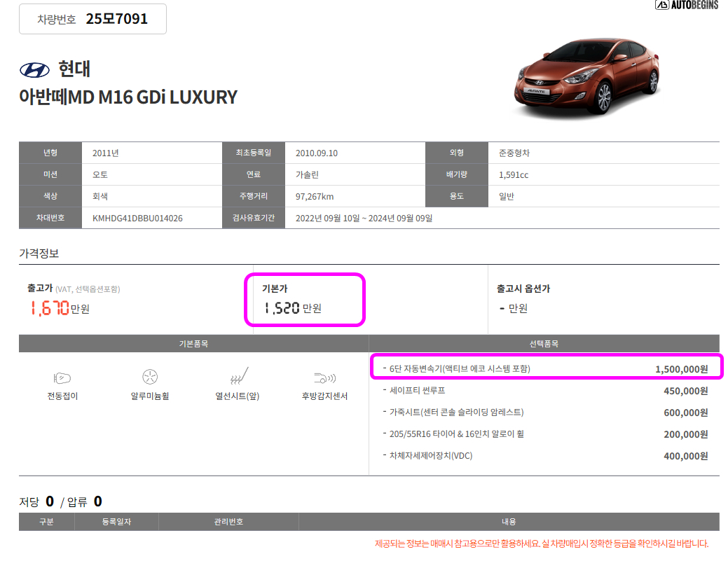Screen dimensions: 728x568
Task: Click the red disclaimer notice text
Action: tap(542, 543)
